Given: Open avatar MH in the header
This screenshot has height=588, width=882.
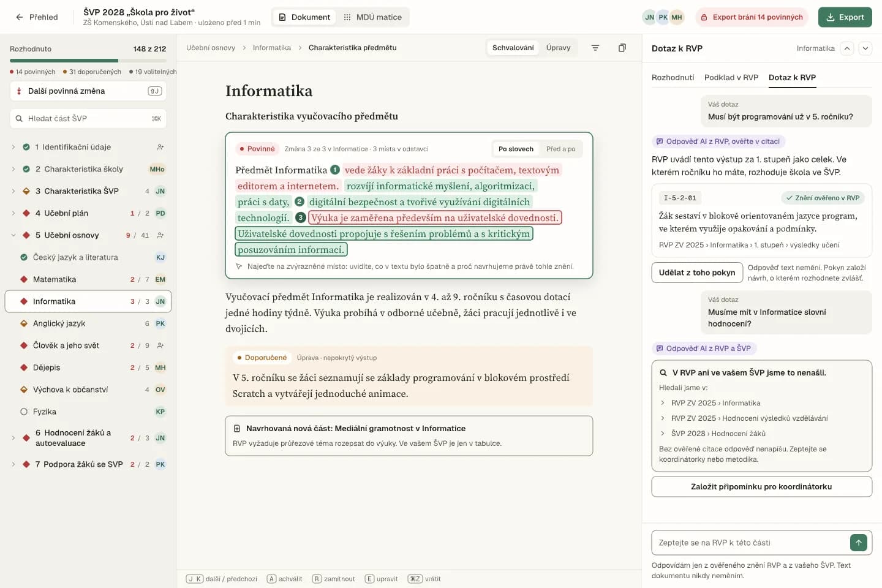Looking at the screenshot, I should pyautogui.click(x=676, y=17).
